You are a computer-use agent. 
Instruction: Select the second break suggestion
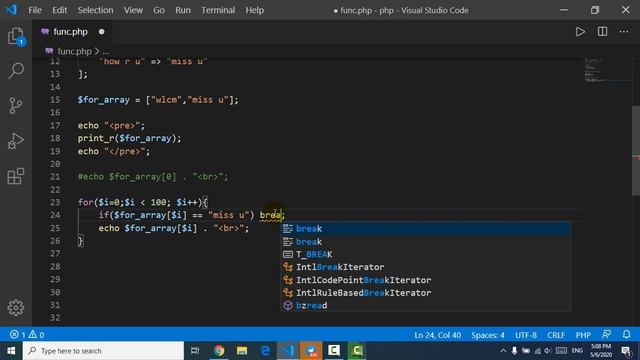(425, 242)
